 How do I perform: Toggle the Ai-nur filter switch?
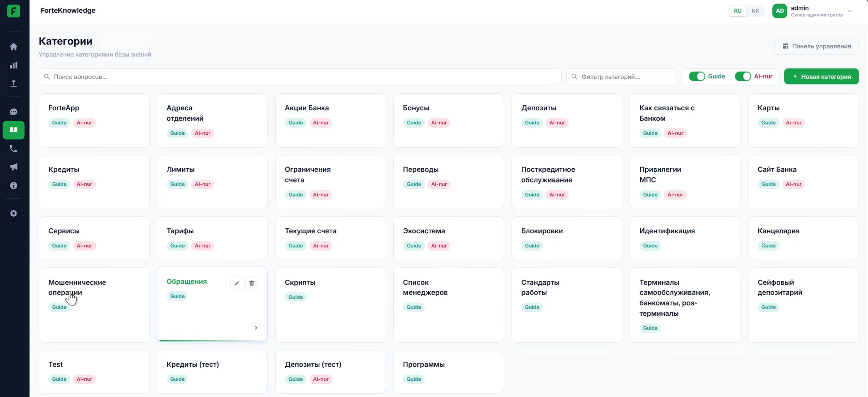(x=743, y=76)
